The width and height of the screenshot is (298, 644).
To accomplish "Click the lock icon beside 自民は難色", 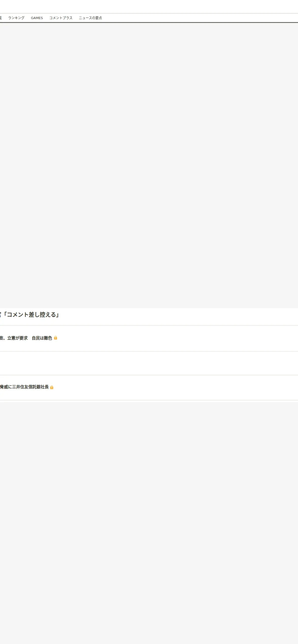I will click(56, 338).
